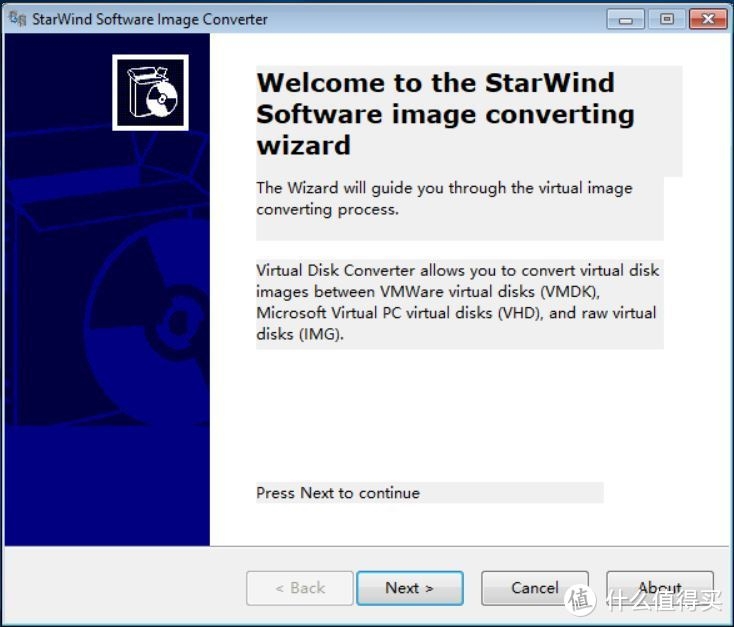This screenshot has height=627, width=734.
Task: Click the software box and disc logo
Action: 150,92
